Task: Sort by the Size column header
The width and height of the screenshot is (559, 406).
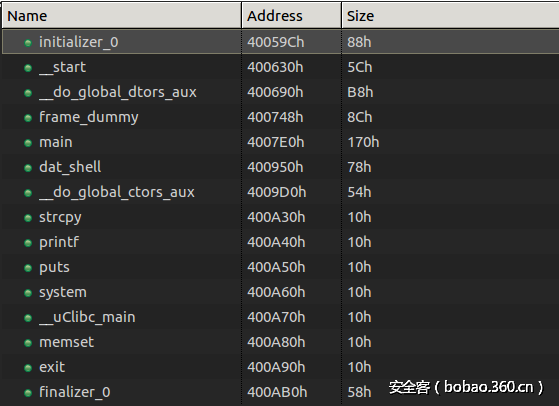Action: point(450,16)
